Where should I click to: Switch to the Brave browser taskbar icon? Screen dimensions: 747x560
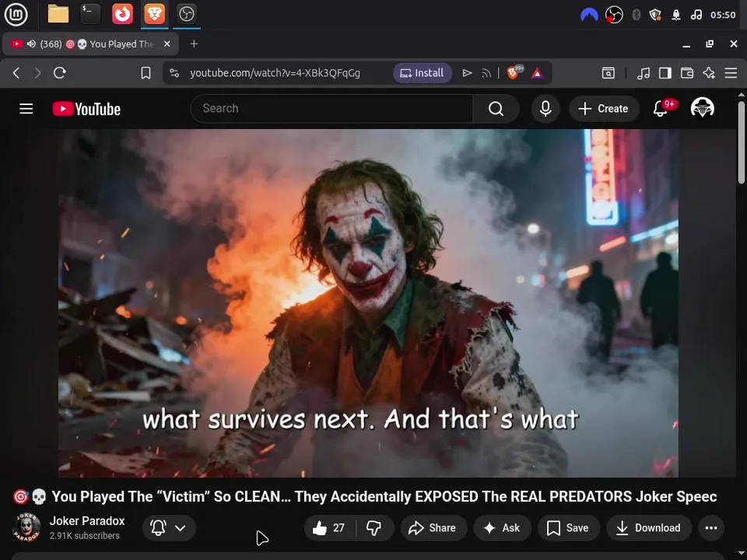click(155, 14)
